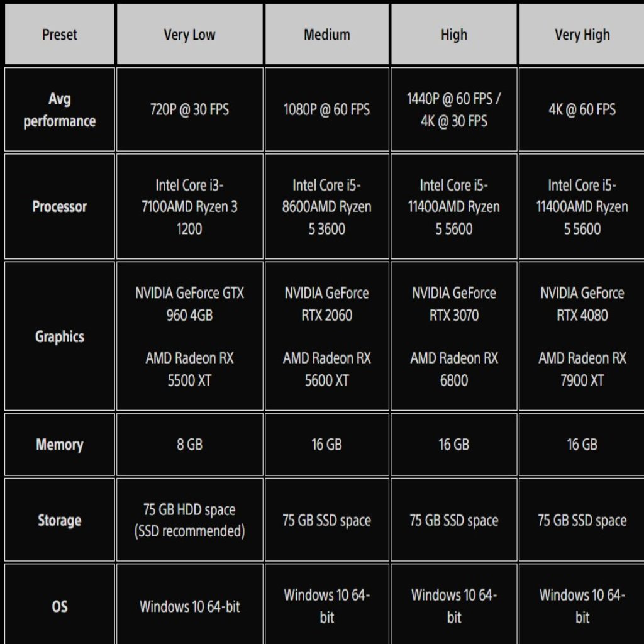Viewport: 644px width, 644px height.
Task: Select the Intel Core i5-8600 processor cell
Action: 327,206
